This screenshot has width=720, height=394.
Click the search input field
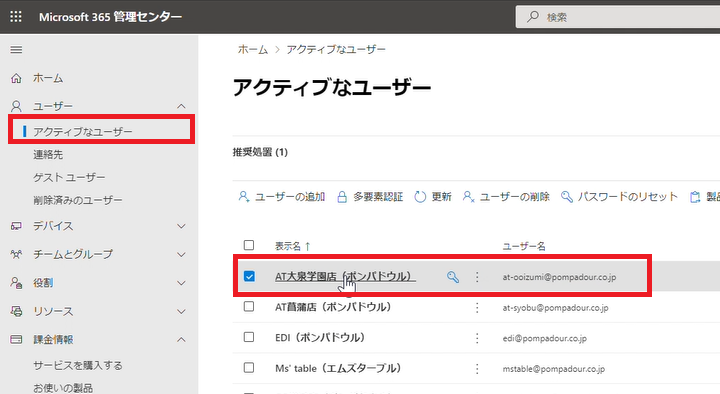click(618, 17)
